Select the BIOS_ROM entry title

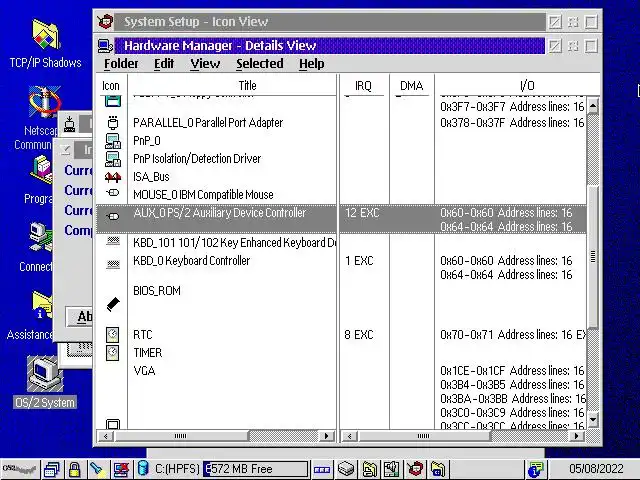point(157,291)
